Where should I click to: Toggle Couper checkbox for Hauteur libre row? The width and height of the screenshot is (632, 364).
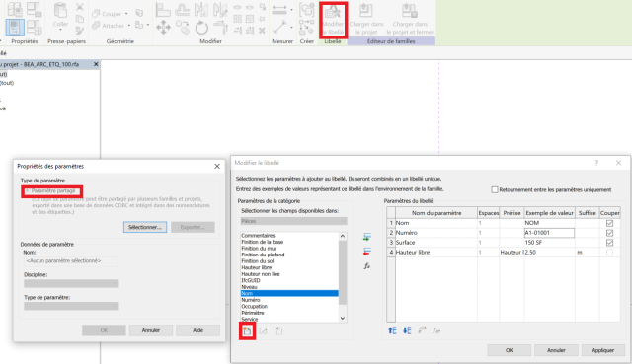[609, 253]
